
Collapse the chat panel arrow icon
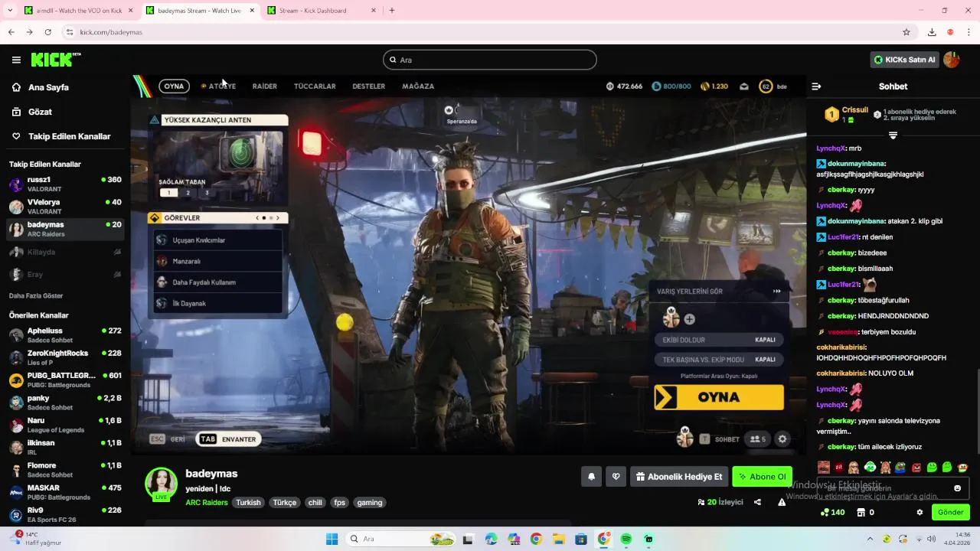(816, 86)
